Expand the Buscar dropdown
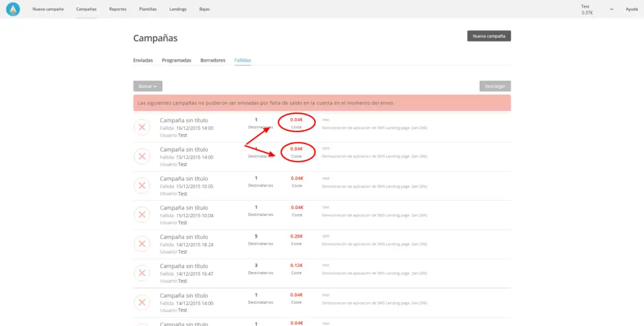644x326 pixels. [x=148, y=86]
